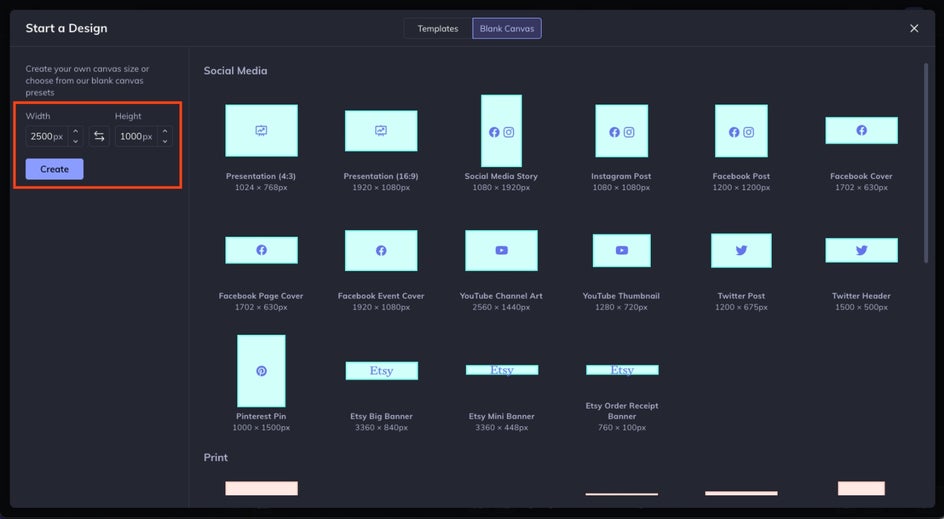Image resolution: width=944 pixels, height=519 pixels.
Task: Choose the Social Media Story preset
Action: (501, 131)
